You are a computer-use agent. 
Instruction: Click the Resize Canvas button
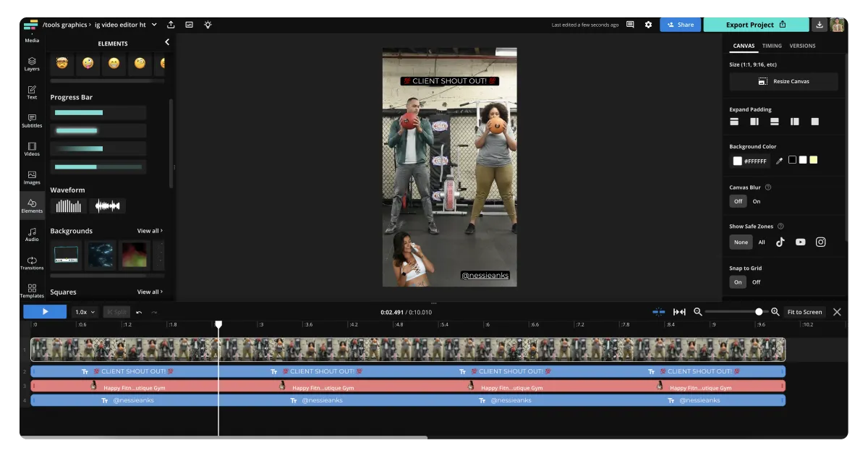(783, 82)
